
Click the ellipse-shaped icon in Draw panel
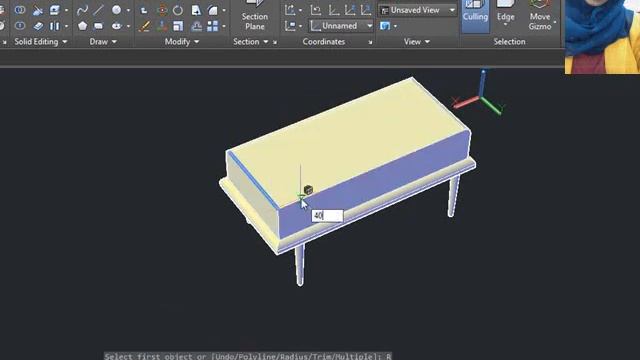116,26
